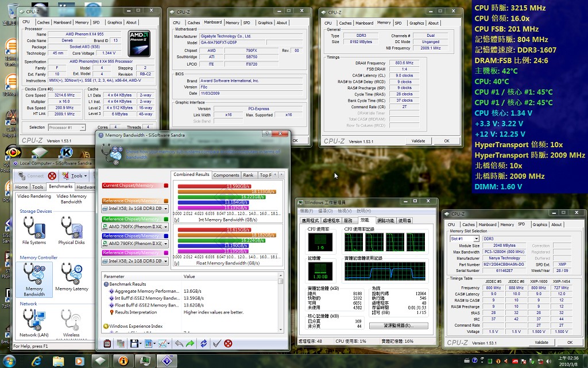588x368 pixels.
Task: Click the checkmark OK icon in Memory Bandwidth toolbar
Action: (216, 343)
